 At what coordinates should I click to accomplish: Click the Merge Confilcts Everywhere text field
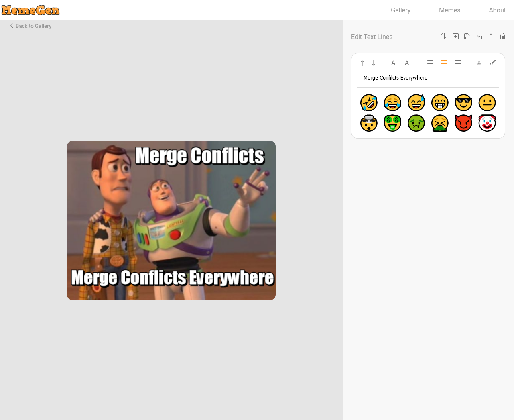tap(428, 78)
